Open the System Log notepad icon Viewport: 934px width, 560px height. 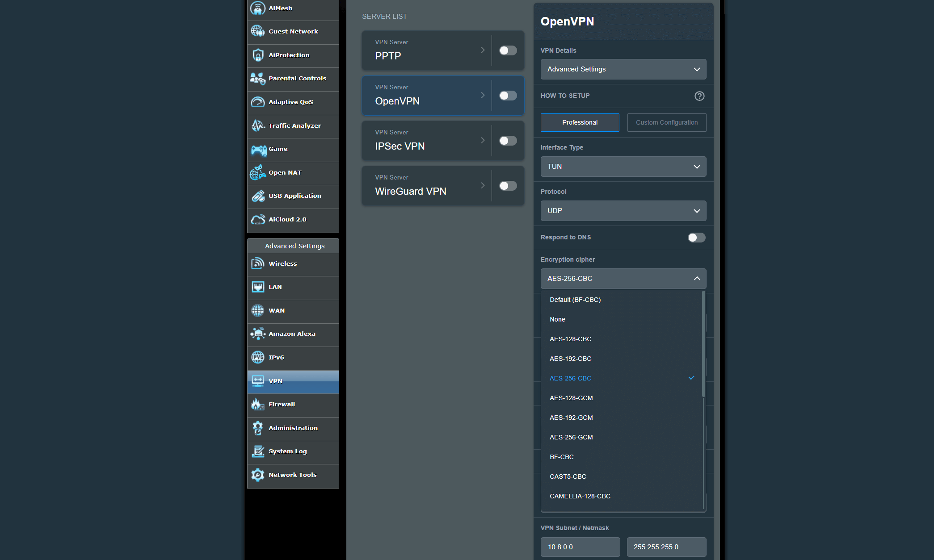click(258, 451)
